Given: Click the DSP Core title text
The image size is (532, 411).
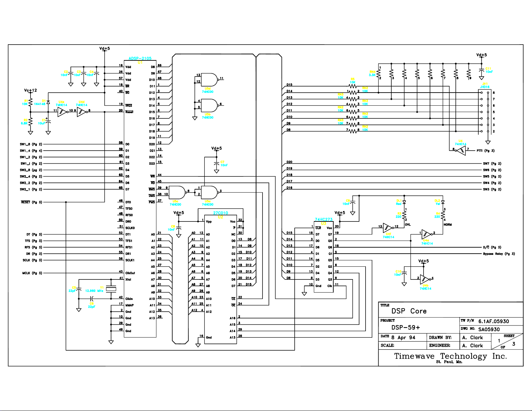Looking at the screenshot, I should tap(409, 311).
